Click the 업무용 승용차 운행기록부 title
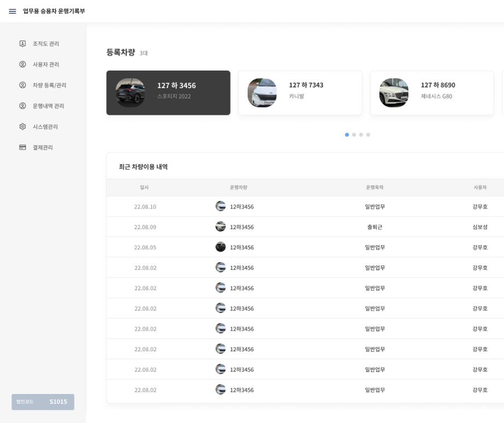This screenshot has height=423, width=504. click(x=54, y=11)
